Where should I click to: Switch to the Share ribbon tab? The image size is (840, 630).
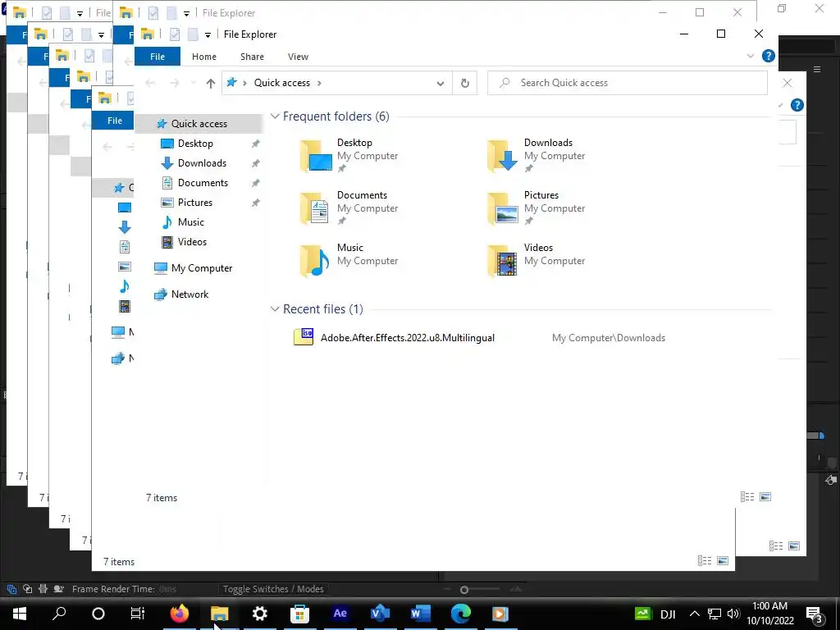click(252, 57)
